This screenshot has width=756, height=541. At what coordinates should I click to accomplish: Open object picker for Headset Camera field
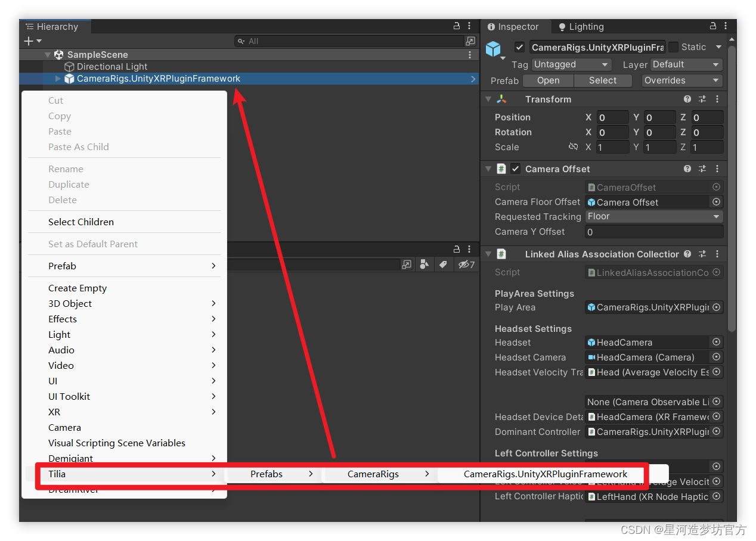(x=716, y=357)
